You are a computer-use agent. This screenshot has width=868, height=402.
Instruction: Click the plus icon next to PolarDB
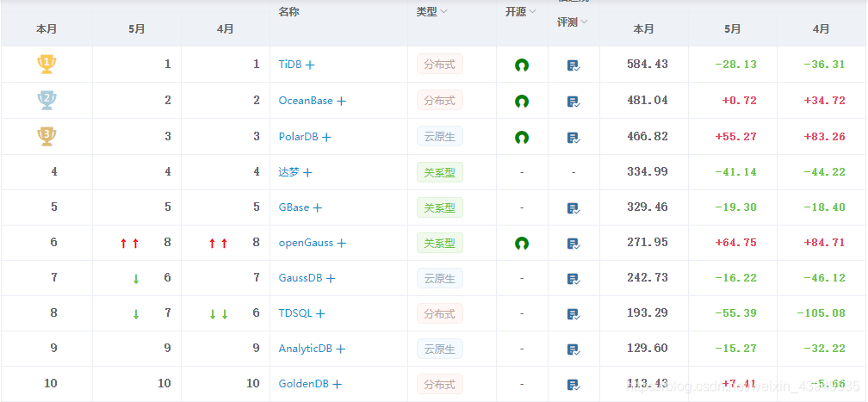point(326,138)
